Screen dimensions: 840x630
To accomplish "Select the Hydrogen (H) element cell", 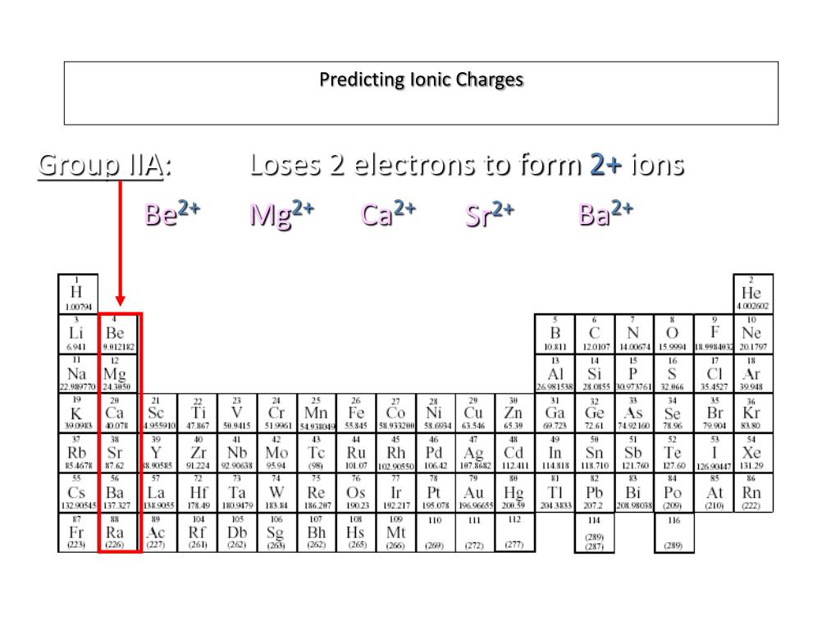I will (x=78, y=294).
